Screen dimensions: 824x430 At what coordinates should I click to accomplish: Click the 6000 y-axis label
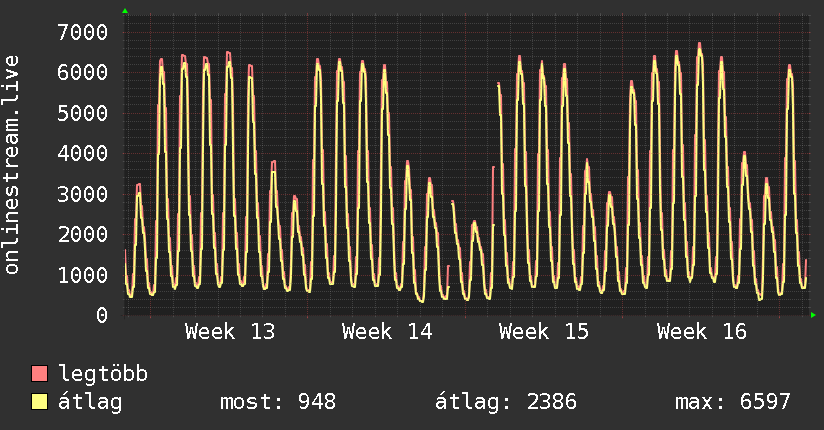(83, 73)
